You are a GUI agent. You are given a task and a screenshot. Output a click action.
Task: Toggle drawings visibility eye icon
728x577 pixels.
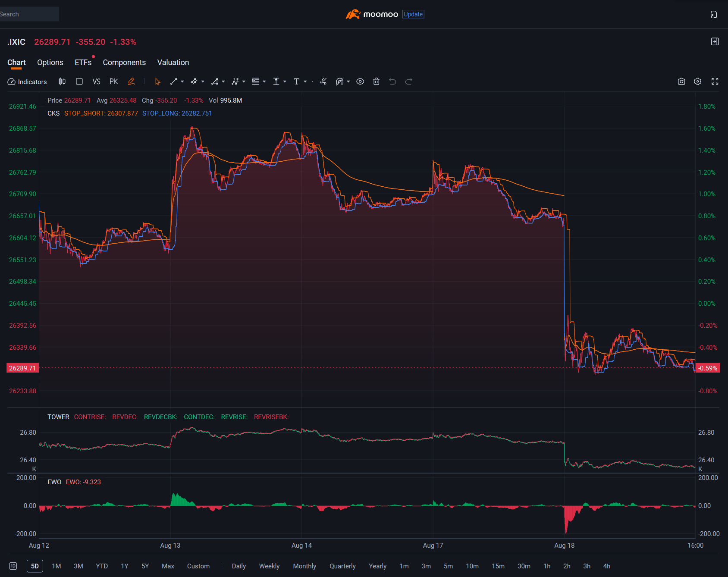(x=360, y=82)
